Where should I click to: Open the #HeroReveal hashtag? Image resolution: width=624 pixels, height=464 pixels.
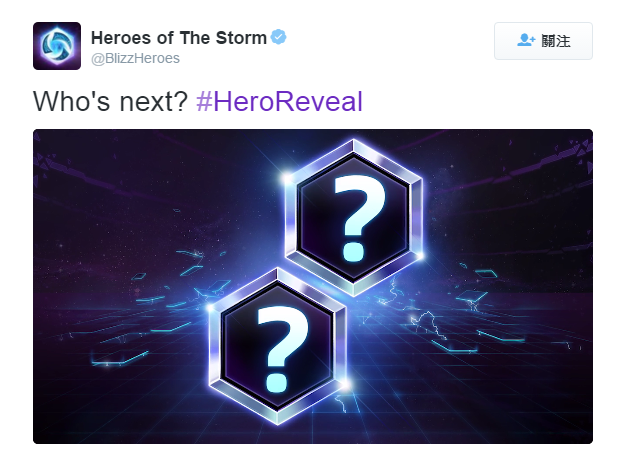pyautogui.click(x=279, y=101)
